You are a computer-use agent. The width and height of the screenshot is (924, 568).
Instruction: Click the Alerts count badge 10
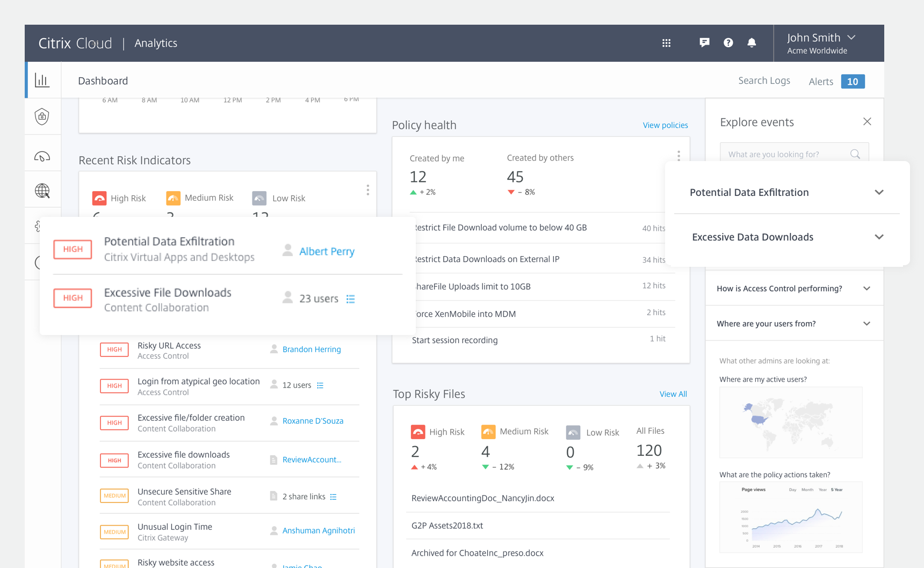coord(853,82)
